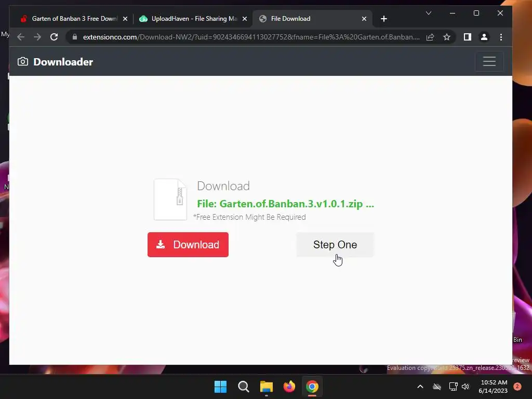Open File Explorer from taskbar
The height and width of the screenshot is (399, 532).
click(267, 387)
